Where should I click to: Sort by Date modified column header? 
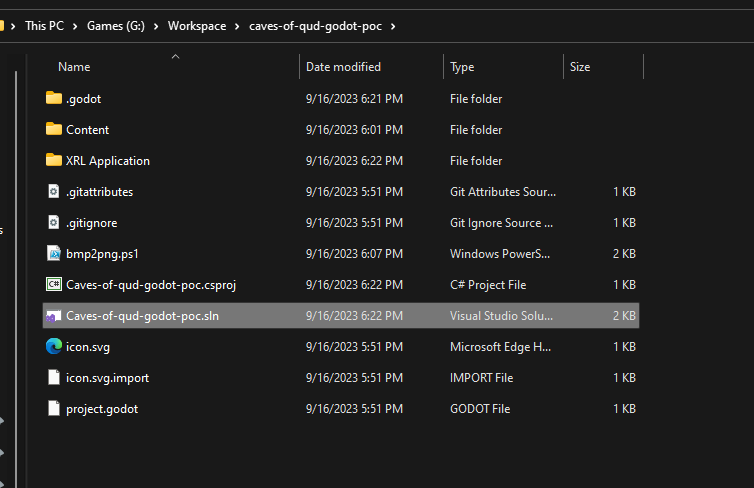coord(343,67)
